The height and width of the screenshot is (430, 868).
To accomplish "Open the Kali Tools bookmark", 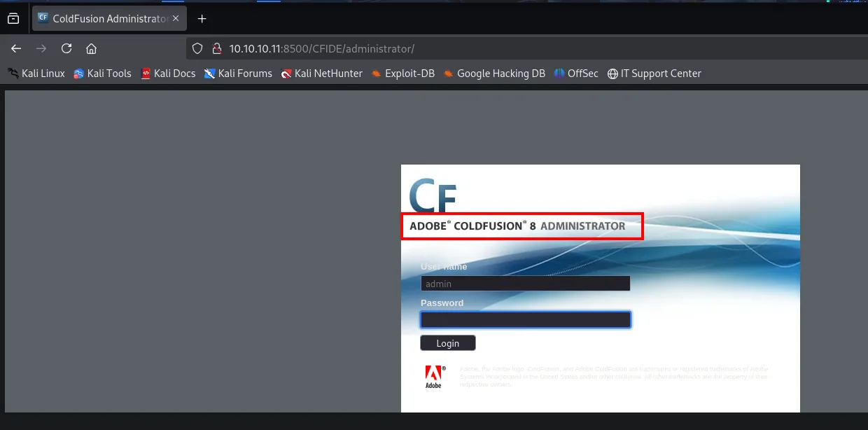I will pos(102,73).
